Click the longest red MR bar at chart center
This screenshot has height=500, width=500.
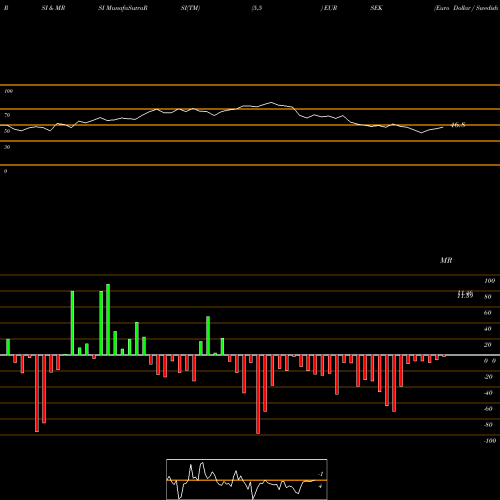click(x=258, y=394)
